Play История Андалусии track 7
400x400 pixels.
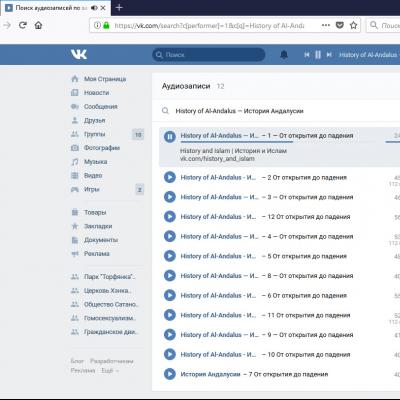170,374
